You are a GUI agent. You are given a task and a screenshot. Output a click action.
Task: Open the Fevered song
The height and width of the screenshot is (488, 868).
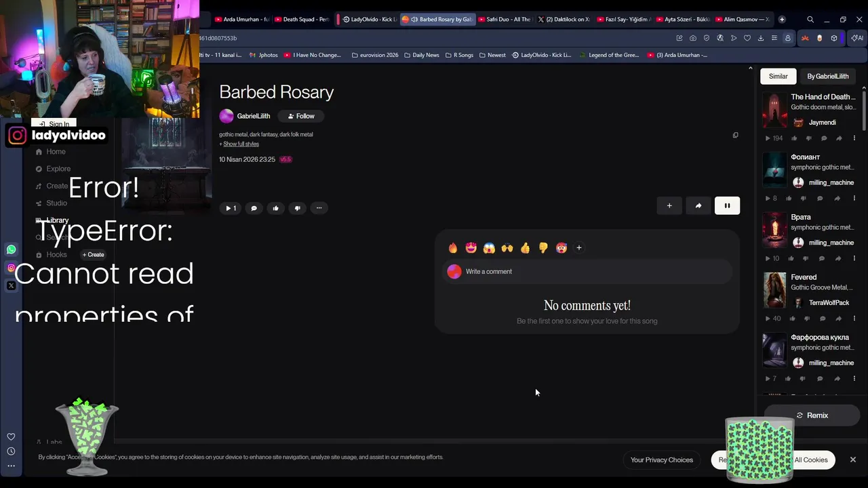click(804, 277)
